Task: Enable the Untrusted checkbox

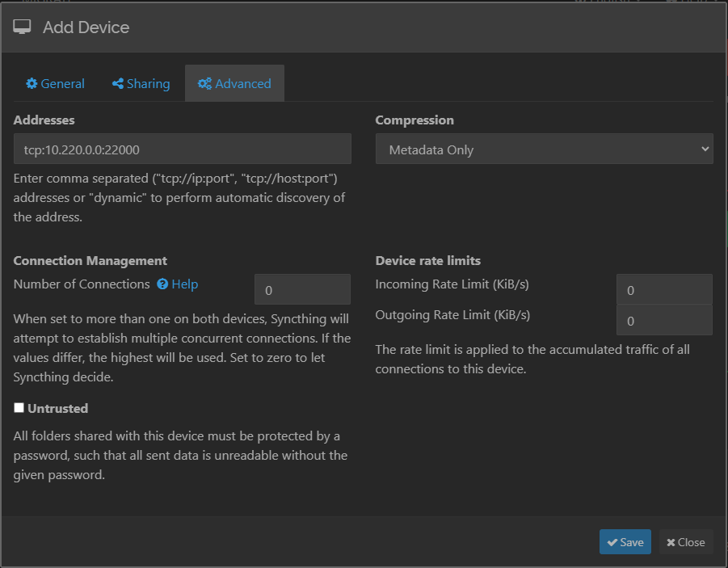Action: (x=19, y=408)
